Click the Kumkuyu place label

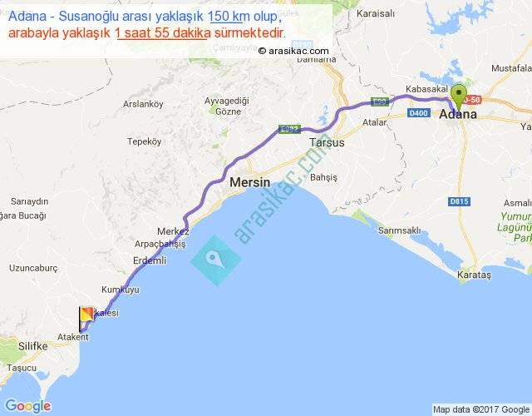click(121, 290)
